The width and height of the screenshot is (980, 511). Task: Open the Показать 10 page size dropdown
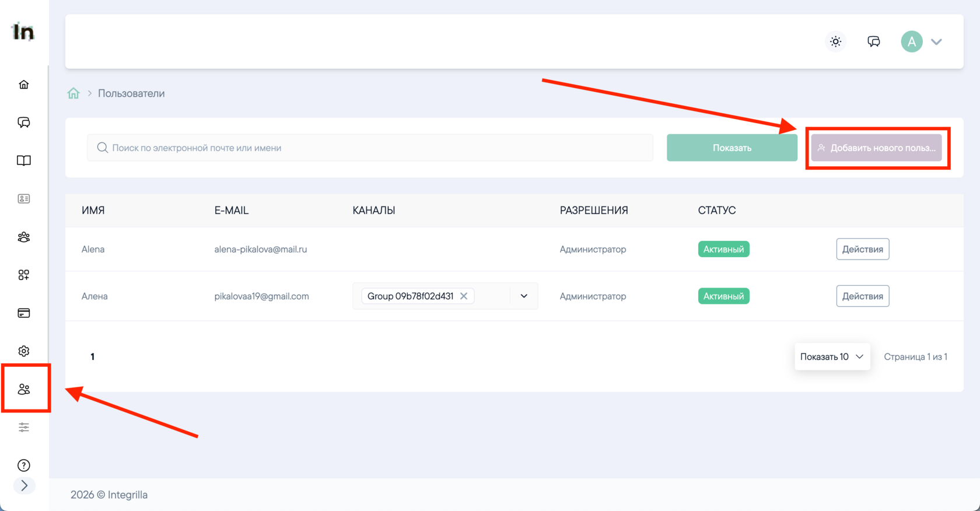(x=832, y=356)
